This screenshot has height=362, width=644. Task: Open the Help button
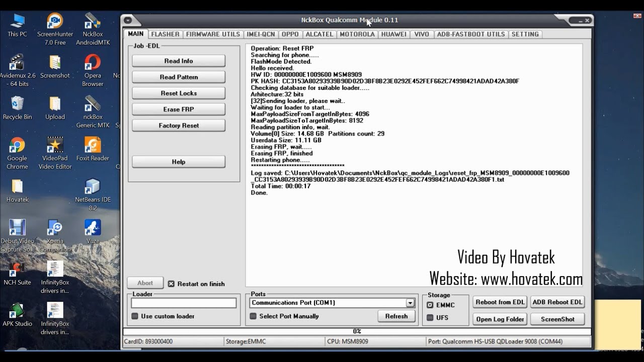point(179,161)
